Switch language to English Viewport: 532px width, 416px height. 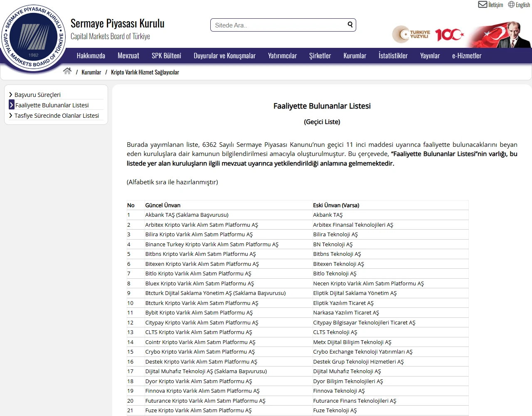523,5
